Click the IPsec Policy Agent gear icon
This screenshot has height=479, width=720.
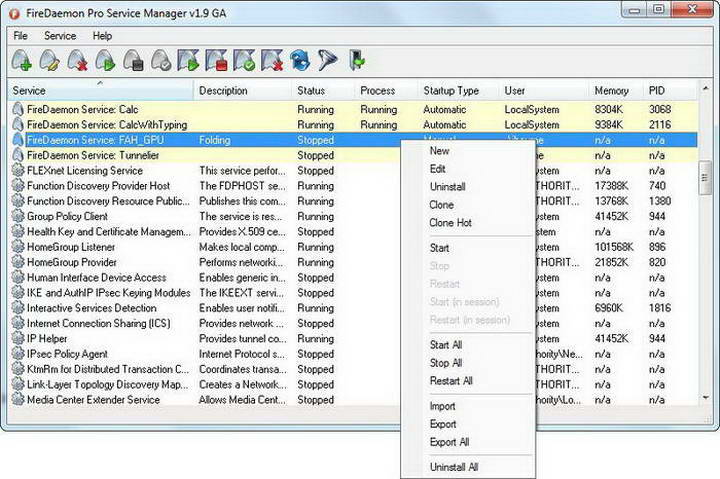[x=18, y=354]
